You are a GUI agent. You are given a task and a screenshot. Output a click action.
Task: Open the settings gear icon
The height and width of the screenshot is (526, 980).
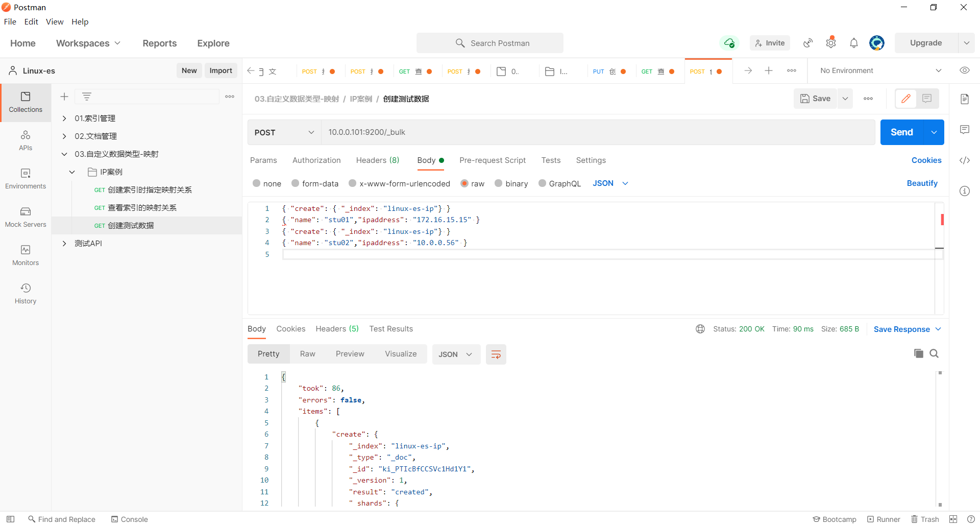coord(831,43)
